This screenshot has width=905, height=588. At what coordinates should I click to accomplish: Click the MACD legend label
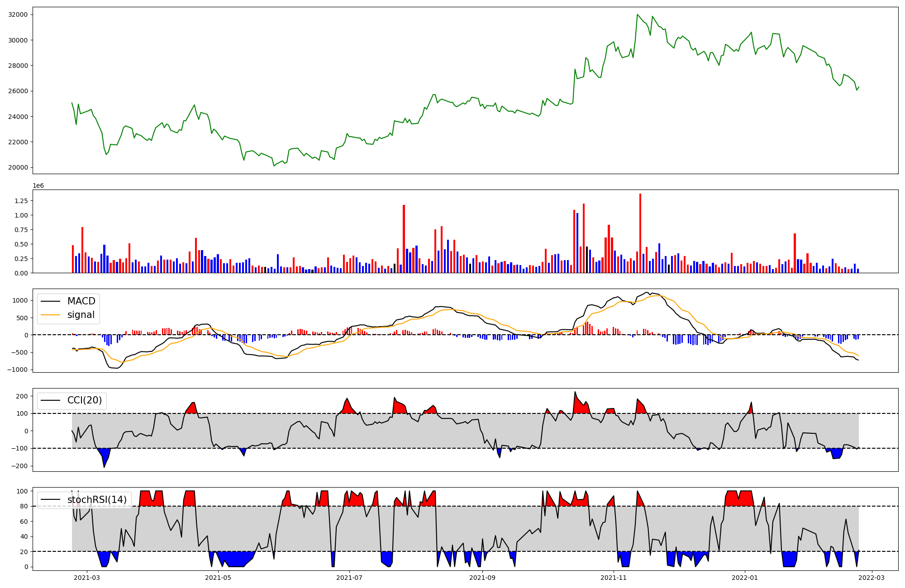tap(81, 301)
